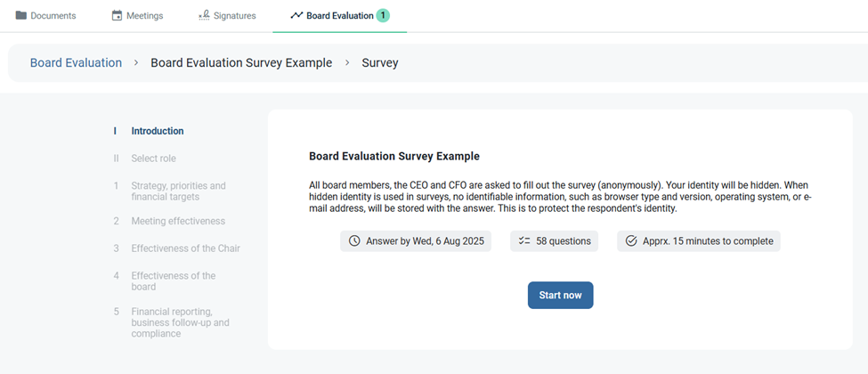This screenshot has height=374, width=868.
Task: Open the Documents tab
Action: pyautogui.click(x=45, y=15)
